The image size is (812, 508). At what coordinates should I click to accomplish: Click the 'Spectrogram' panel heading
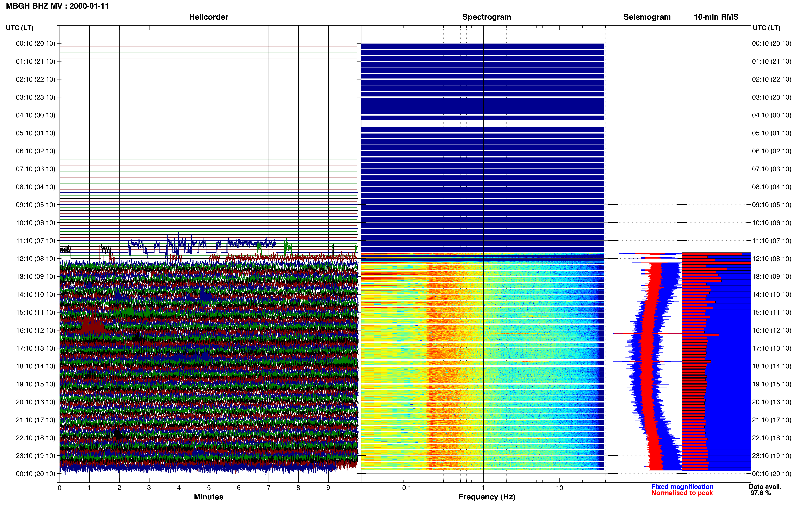(487, 17)
